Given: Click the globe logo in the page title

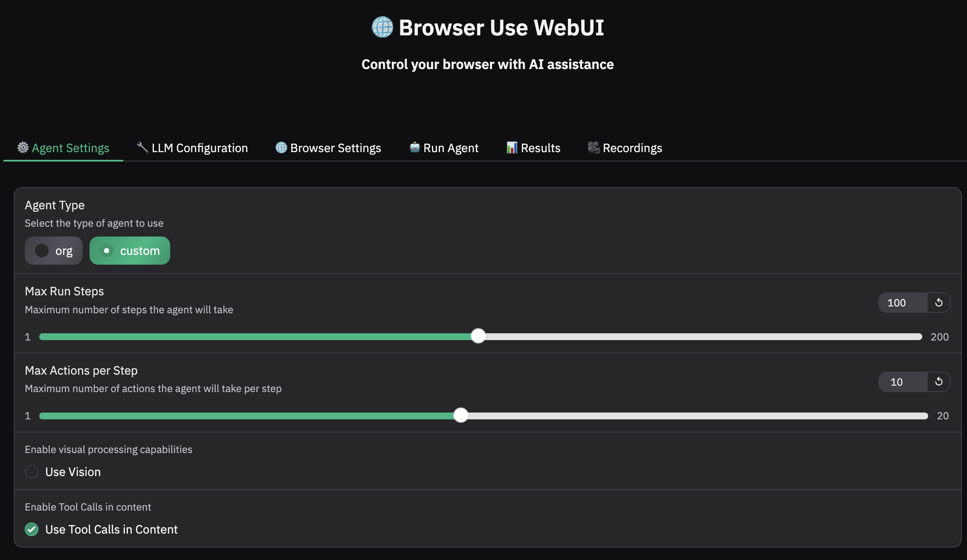Looking at the screenshot, I should click(382, 27).
